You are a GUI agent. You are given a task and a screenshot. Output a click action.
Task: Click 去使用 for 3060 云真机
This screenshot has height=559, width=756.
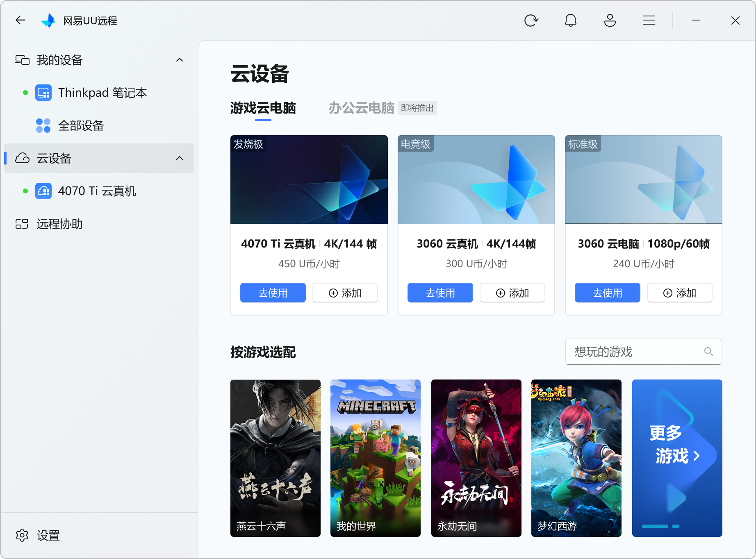point(440,293)
